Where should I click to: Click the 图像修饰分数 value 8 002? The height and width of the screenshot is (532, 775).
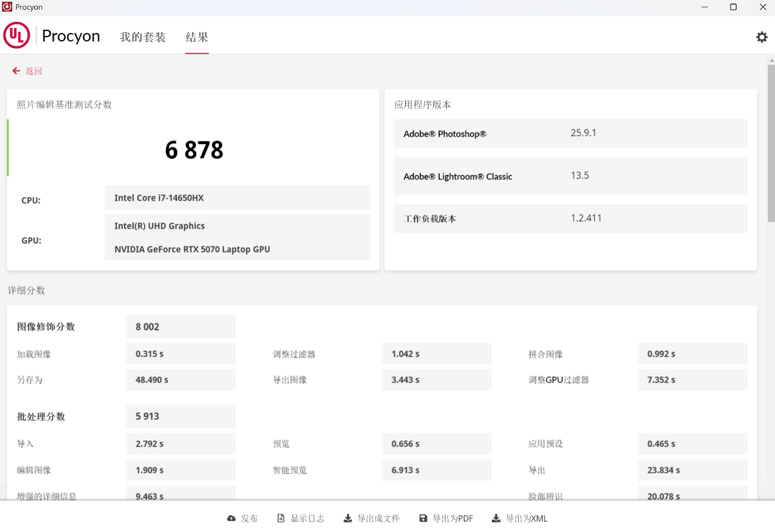[x=181, y=327]
